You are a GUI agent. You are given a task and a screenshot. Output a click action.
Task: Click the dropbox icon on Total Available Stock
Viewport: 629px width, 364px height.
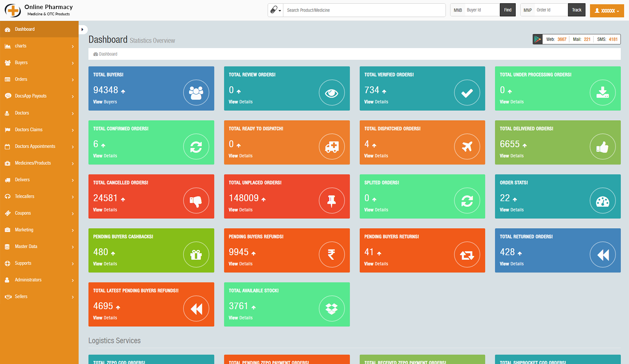click(332, 309)
